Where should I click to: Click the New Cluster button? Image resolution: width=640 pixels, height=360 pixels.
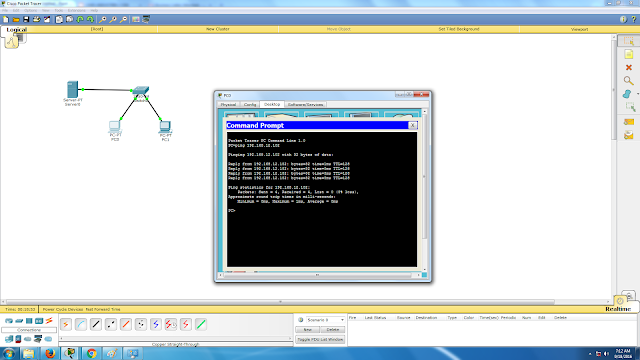point(218,29)
